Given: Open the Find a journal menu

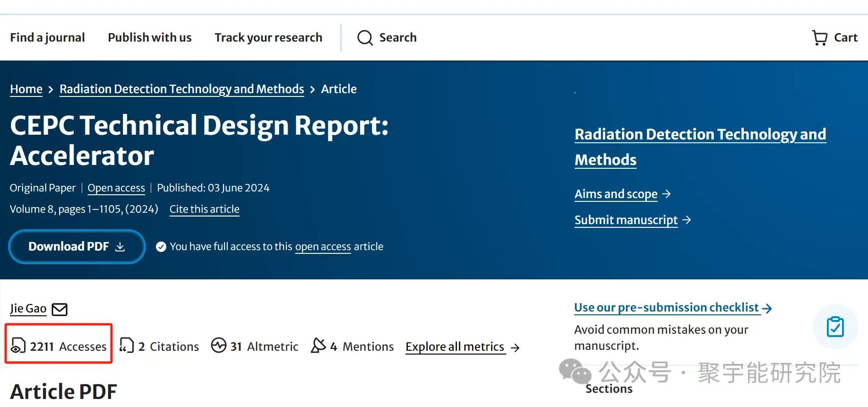Looking at the screenshot, I should click(47, 38).
